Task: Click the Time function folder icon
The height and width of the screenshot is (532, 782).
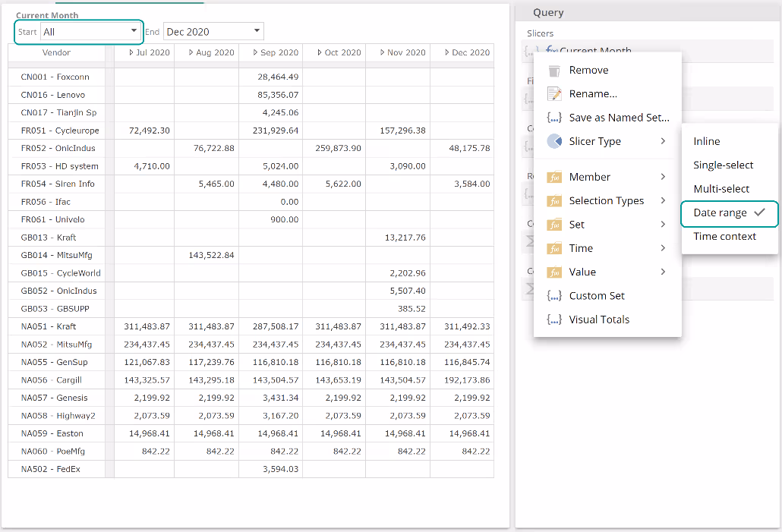Action: coord(554,248)
